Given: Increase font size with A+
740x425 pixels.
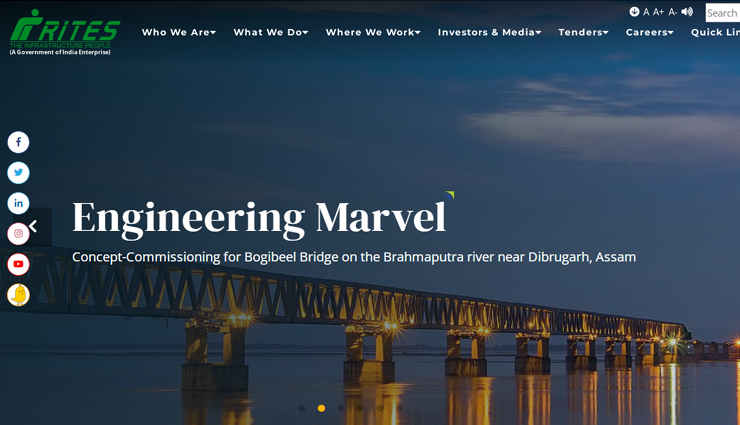Looking at the screenshot, I should coord(658,12).
